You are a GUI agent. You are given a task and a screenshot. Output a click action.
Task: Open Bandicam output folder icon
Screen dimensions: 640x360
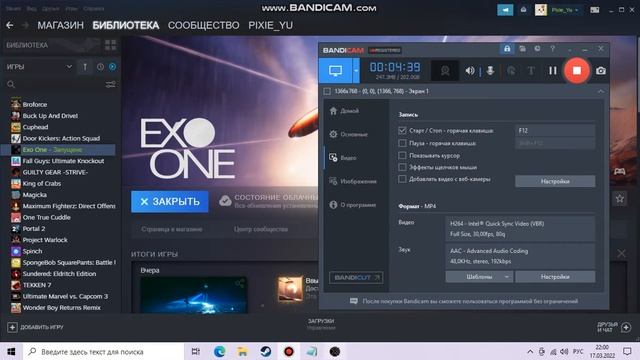point(522,49)
